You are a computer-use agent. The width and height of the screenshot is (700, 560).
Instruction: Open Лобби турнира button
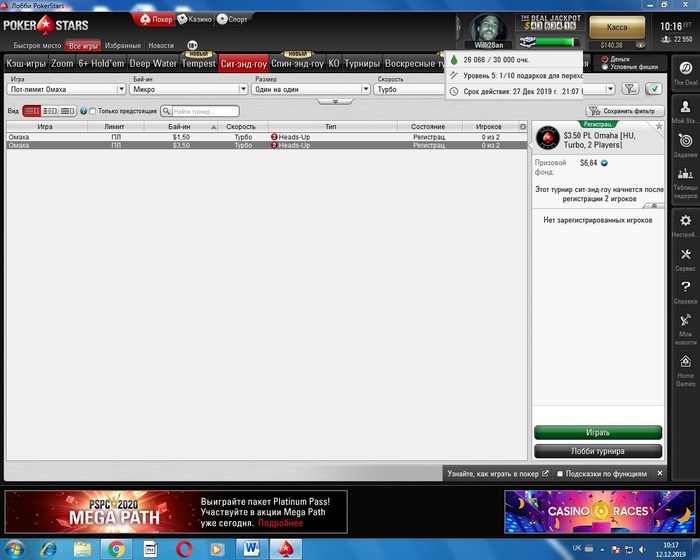tap(598, 451)
